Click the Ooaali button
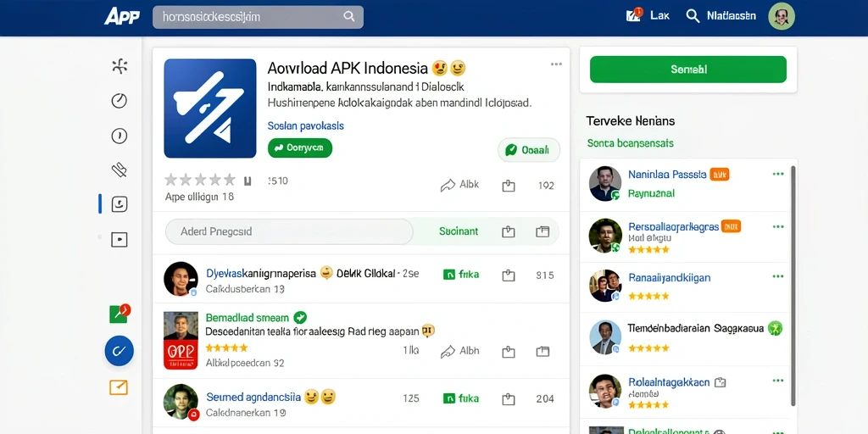The image size is (868, 434). pos(529,150)
